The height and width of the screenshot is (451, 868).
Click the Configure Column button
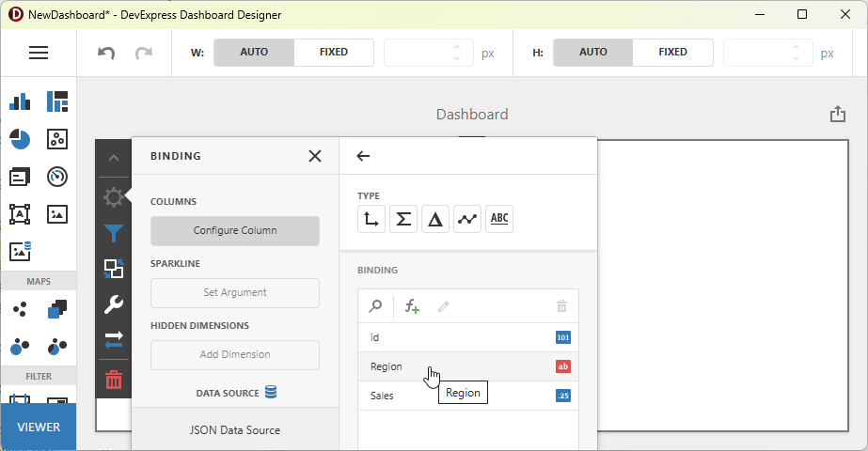[235, 231]
